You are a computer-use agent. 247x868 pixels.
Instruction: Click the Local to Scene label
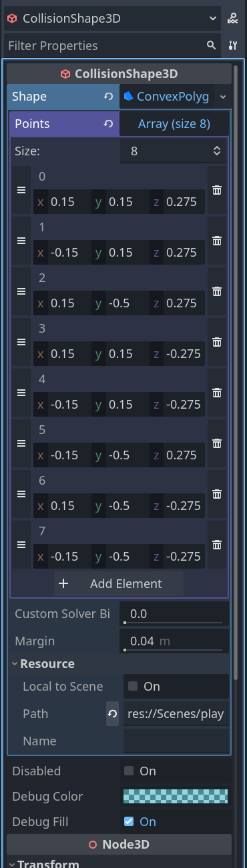63,687
